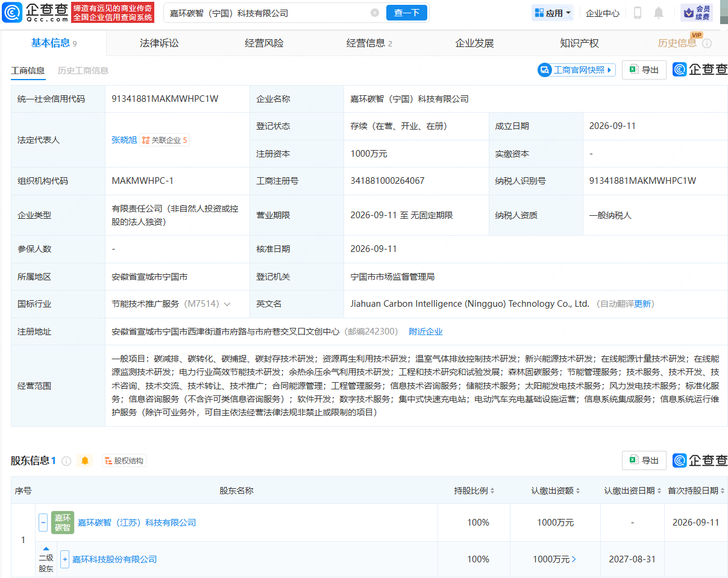Click the 会员续费 membership icon
This screenshot has height=578, width=728.
(x=697, y=13)
